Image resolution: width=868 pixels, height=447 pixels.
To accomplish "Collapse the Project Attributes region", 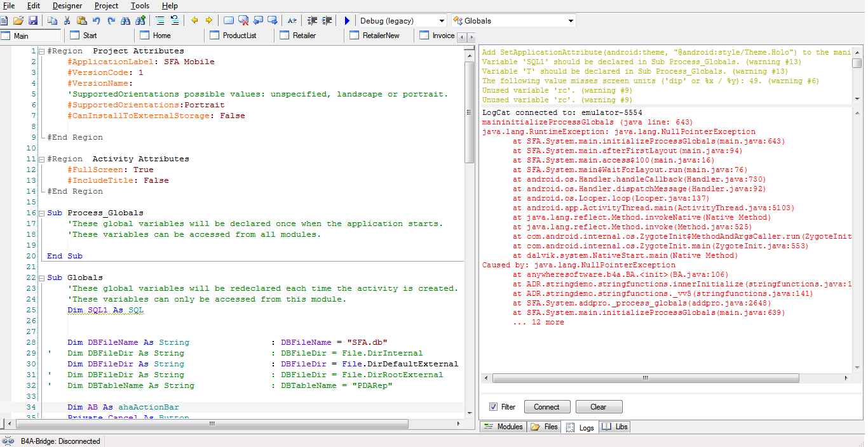I will (41, 51).
